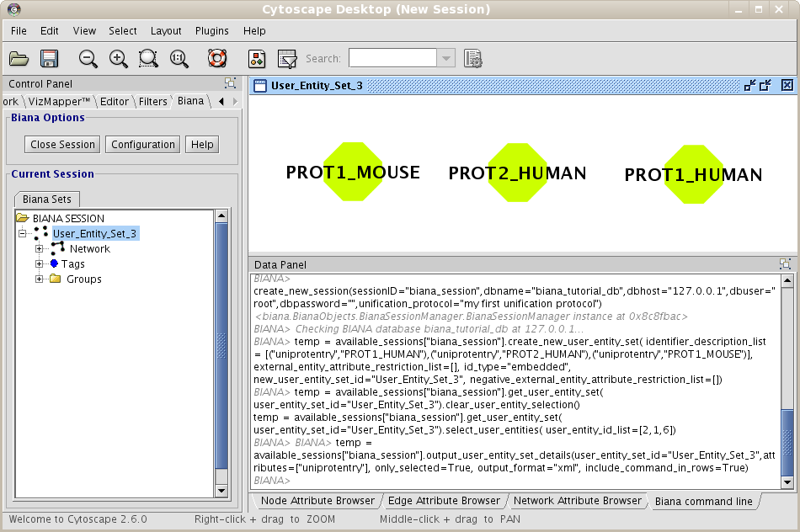Click the lifebuoy Help icon
Screen dimensions: 800x532
(217, 59)
